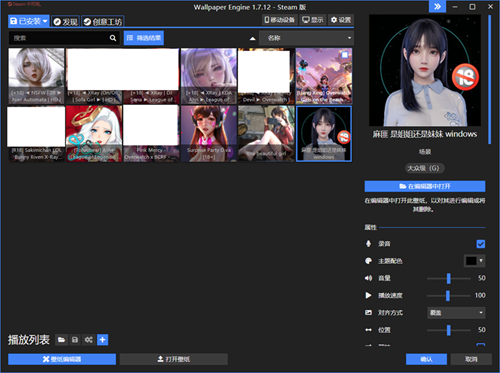Image resolution: width=500 pixels, height=373 pixels.
Task: Adjust the 播放速度 playback speed slider
Action: (449, 295)
